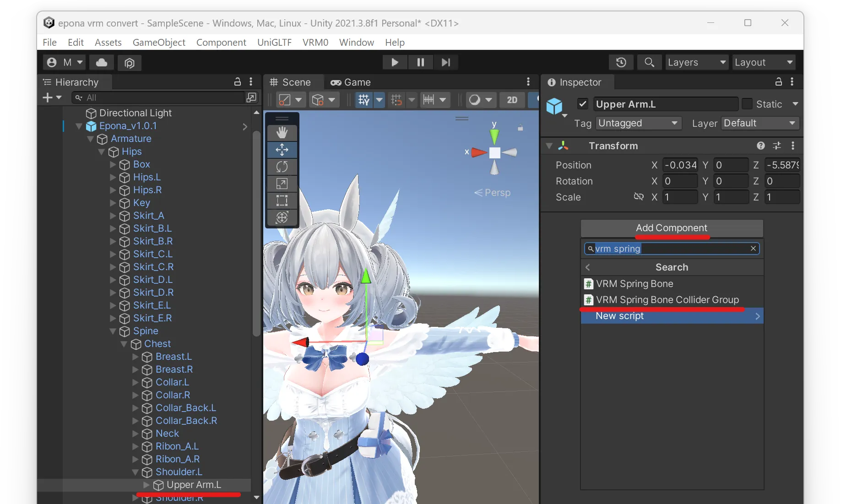Choose the New script option
Image resolution: width=841 pixels, height=504 pixels.
coord(672,316)
